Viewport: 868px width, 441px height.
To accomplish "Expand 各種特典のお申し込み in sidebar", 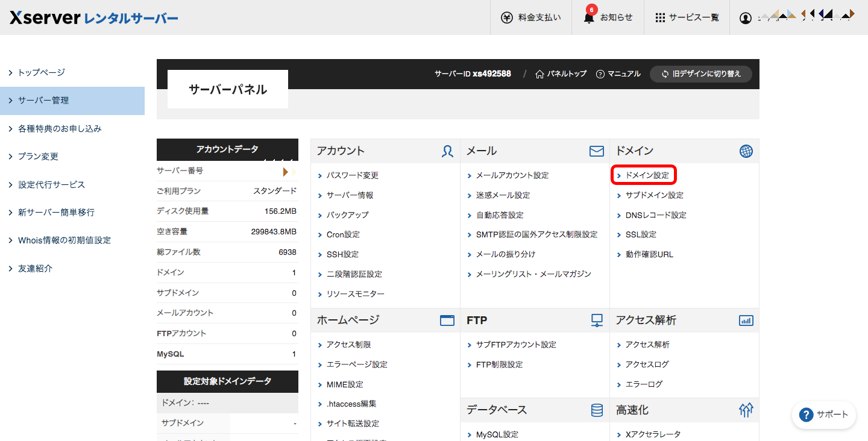I will [59, 129].
